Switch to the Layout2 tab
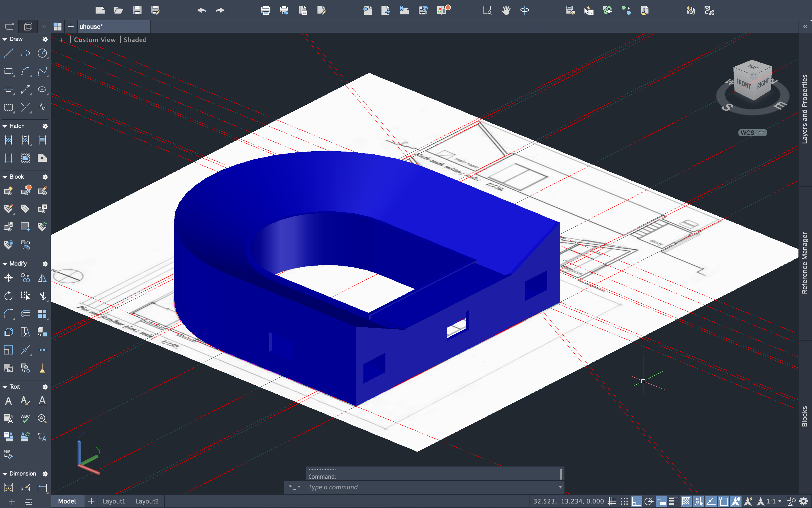Viewport: 812px width, 508px height. (x=147, y=501)
